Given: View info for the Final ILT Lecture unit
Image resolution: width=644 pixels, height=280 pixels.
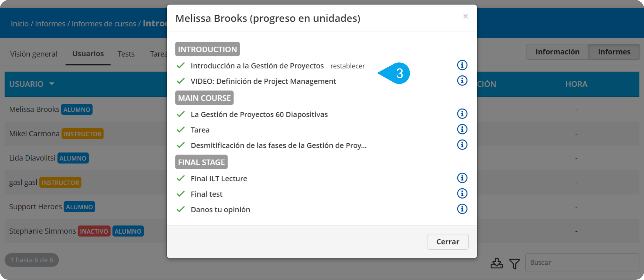Looking at the screenshot, I should (462, 178).
